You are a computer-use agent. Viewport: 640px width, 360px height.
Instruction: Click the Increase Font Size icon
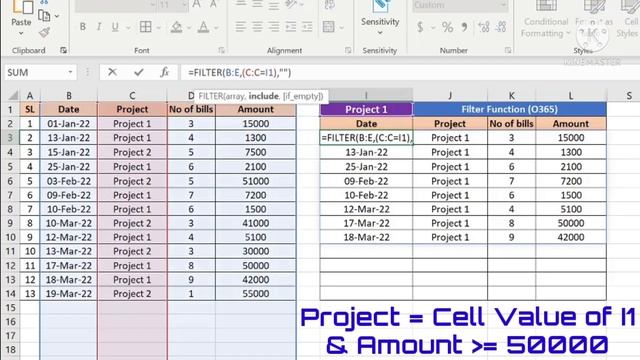197,4
